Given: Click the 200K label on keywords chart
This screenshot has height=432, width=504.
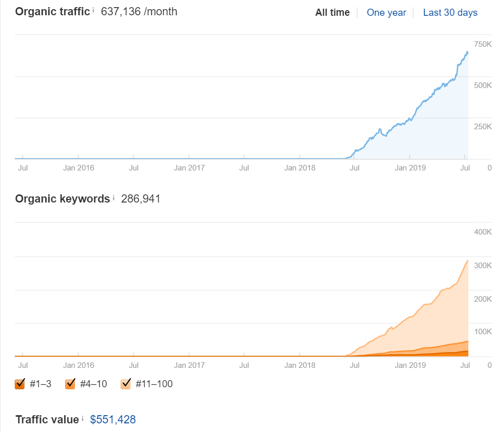Looking at the screenshot, I should click(483, 299).
